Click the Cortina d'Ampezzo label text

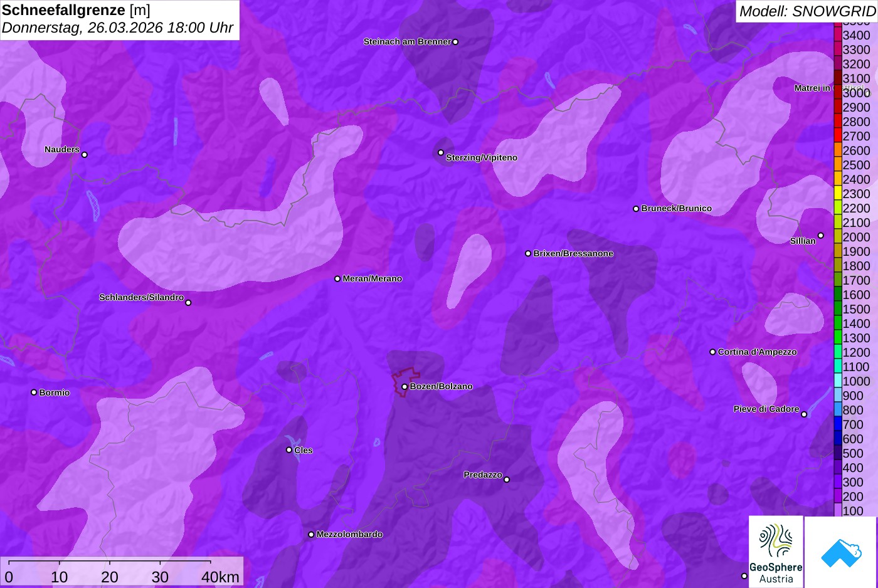(757, 352)
